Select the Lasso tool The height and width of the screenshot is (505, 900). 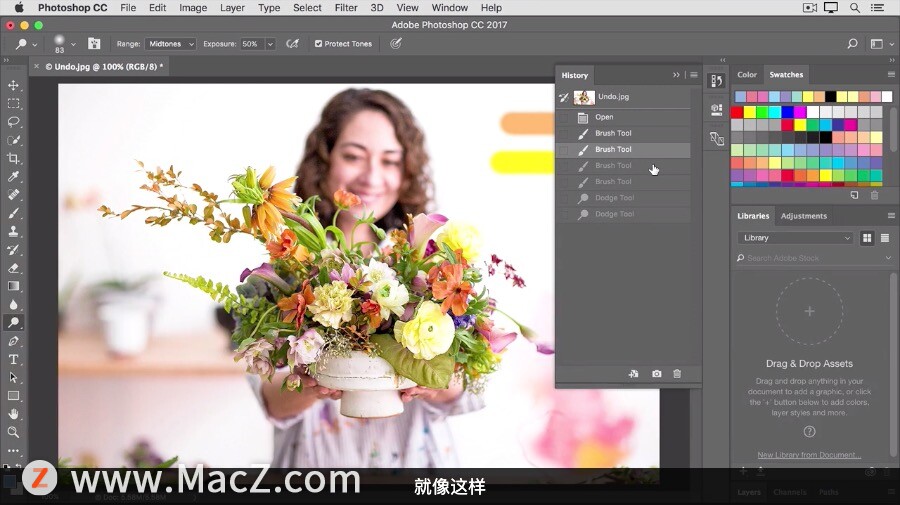13,122
